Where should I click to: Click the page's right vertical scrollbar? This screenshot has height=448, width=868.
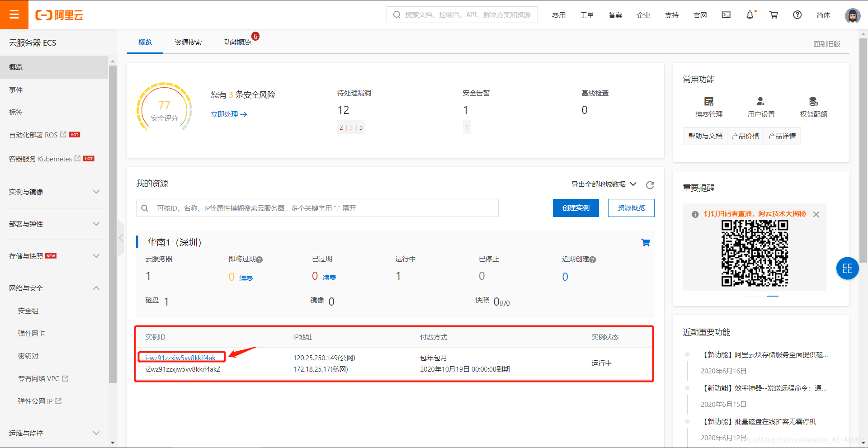[863, 150]
